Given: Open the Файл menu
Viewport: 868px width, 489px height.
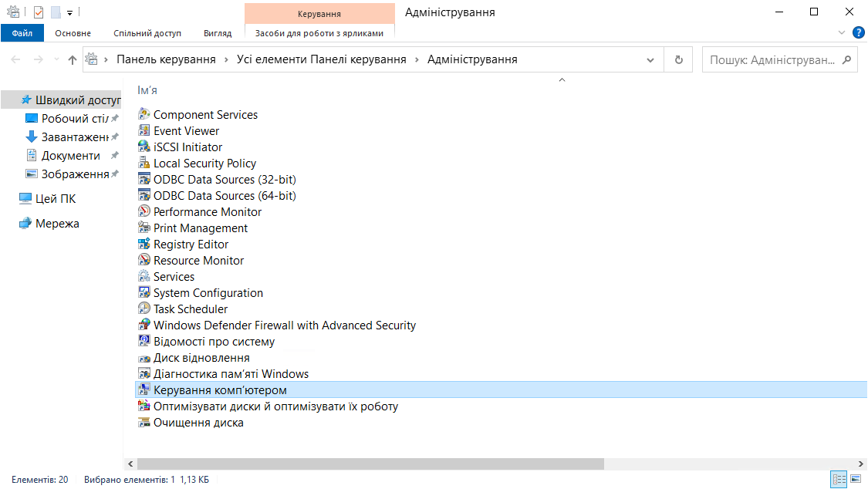Looking at the screenshot, I should click(x=22, y=33).
